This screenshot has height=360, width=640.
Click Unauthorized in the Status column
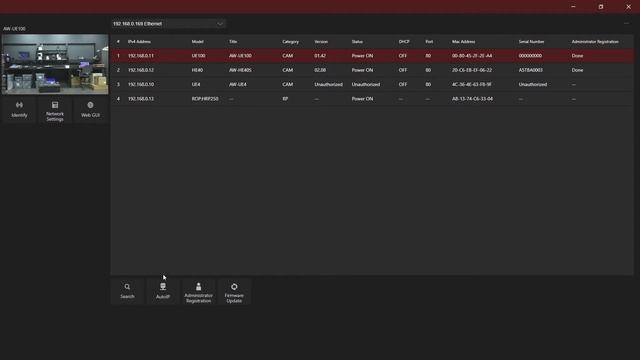pyautogui.click(x=366, y=84)
